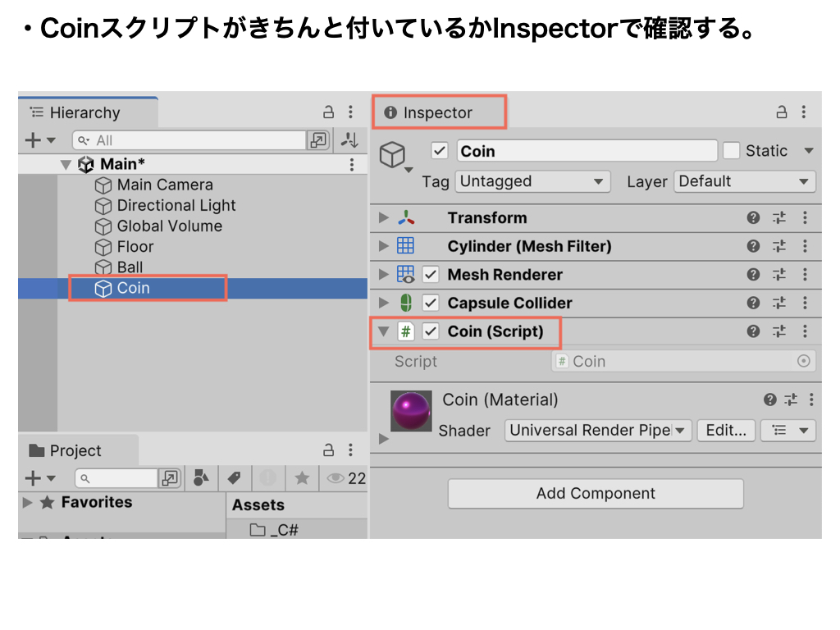Open the Tag dropdown showing Untagged
Viewport: 840px width, 630px height.
click(532, 181)
